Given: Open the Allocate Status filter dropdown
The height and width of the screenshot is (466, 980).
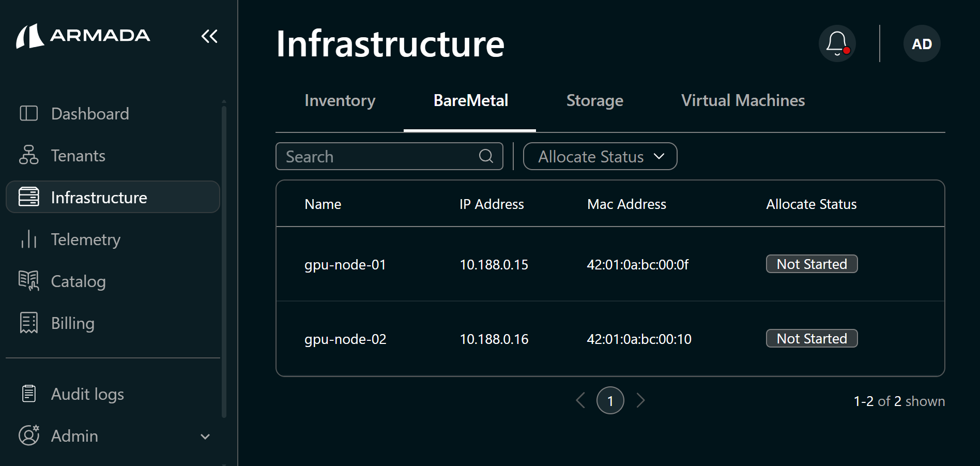Looking at the screenshot, I should click(600, 156).
